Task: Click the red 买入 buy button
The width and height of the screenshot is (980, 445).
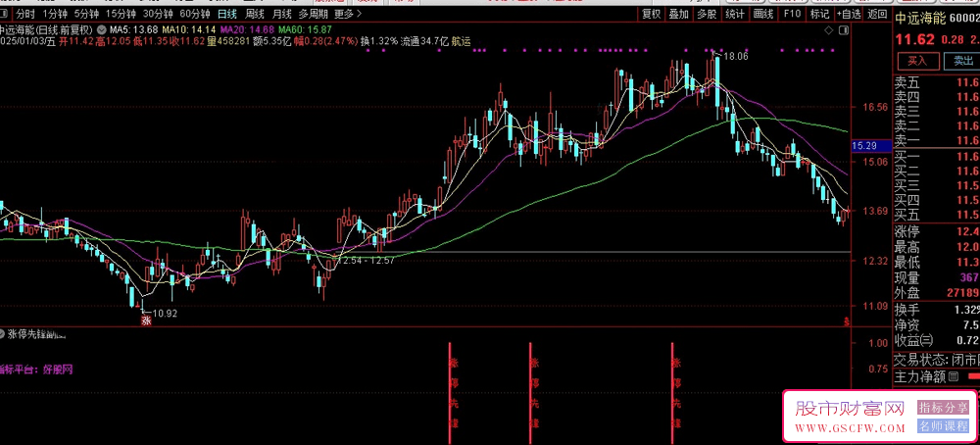Action: (917, 61)
